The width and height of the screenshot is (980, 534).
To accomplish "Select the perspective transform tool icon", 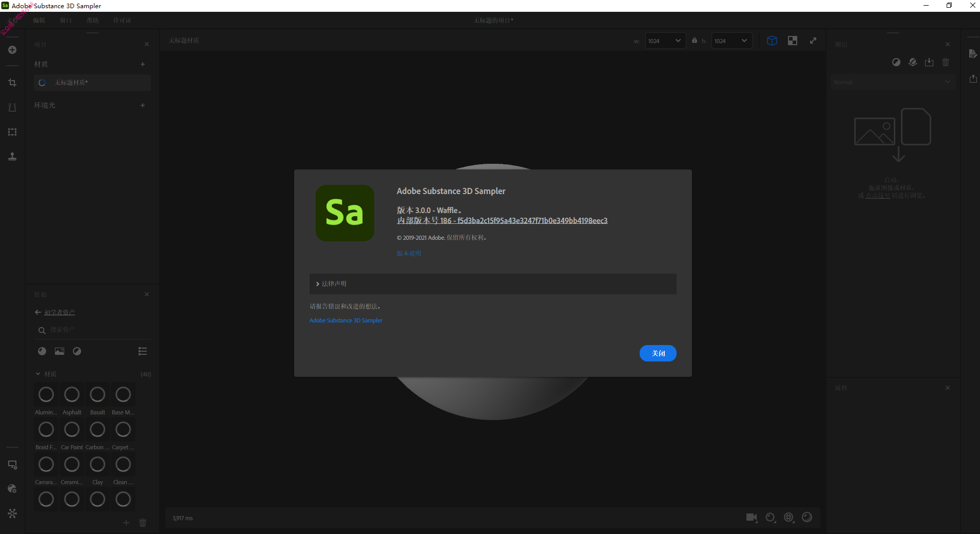I will 12,107.
